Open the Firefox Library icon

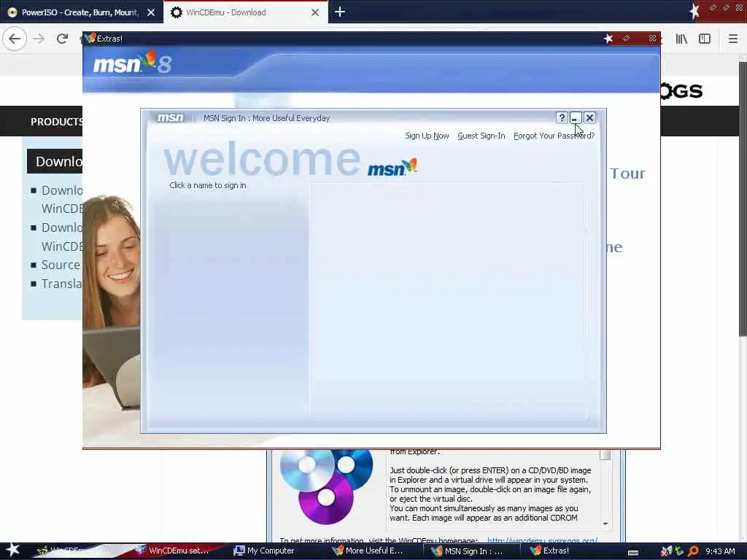(x=681, y=39)
